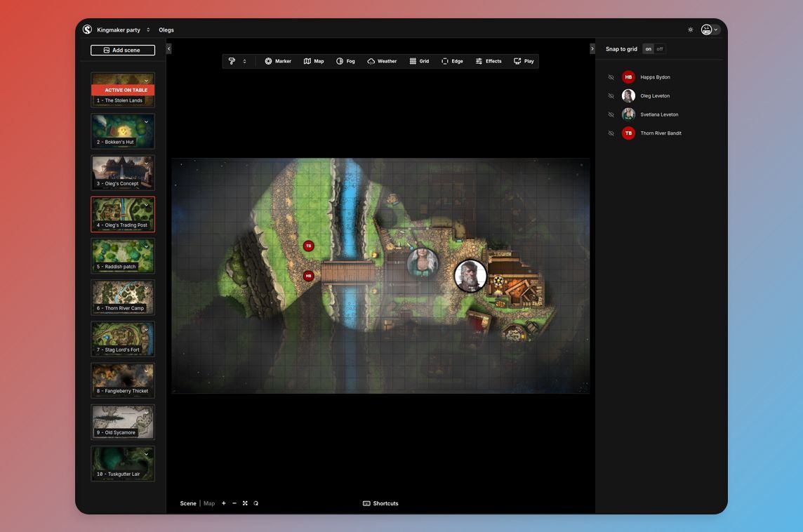Viewport: 803px width, 532px height.
Task: Click the fit-to-screen icon
Action: tap(245, 503)
